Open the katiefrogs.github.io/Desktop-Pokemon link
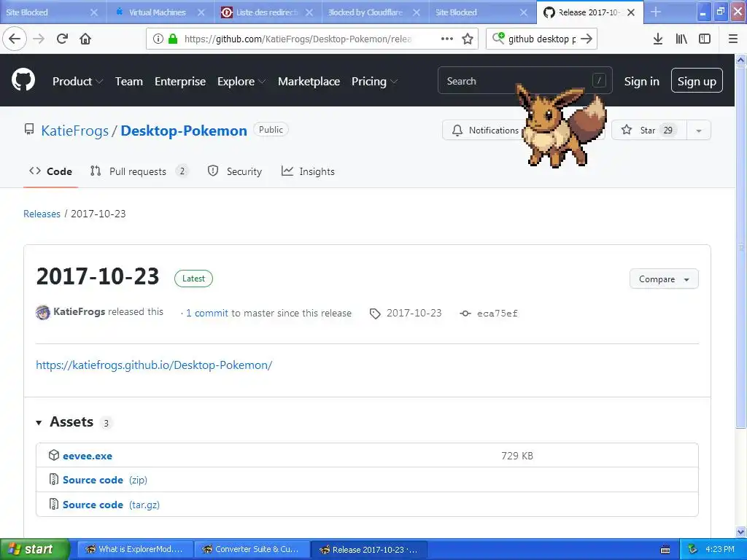 click(x=154, y=365)
